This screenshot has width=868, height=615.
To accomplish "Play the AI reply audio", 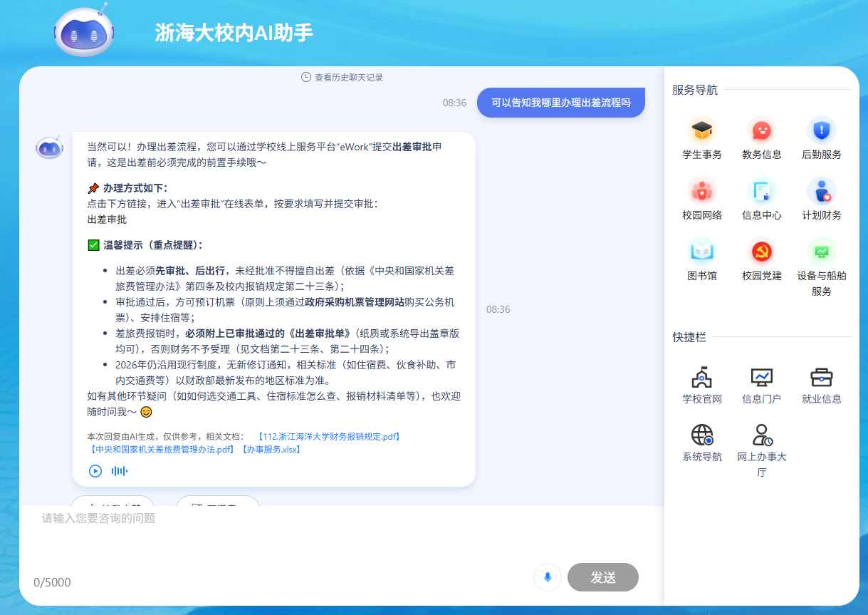I will (95, 471).
